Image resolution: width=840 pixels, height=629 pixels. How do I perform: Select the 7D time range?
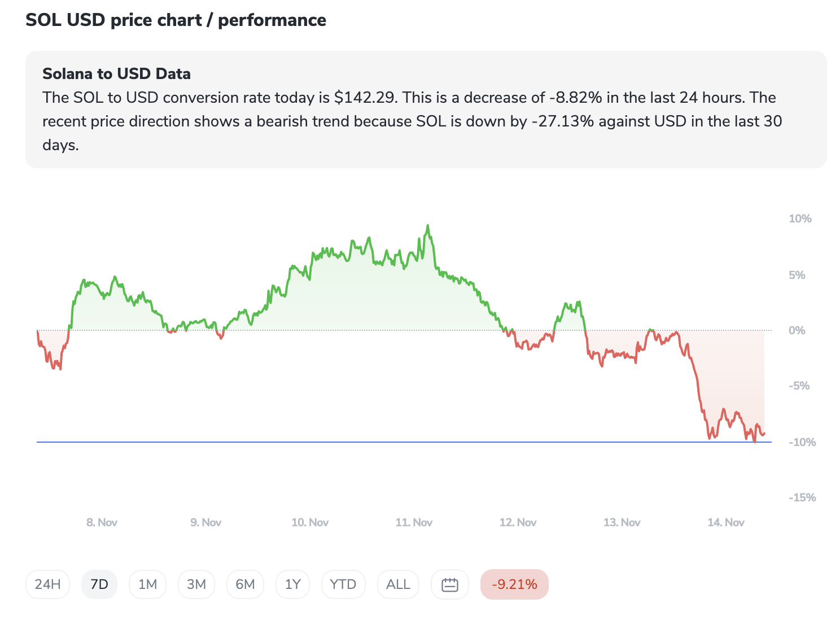coord(99,584)
